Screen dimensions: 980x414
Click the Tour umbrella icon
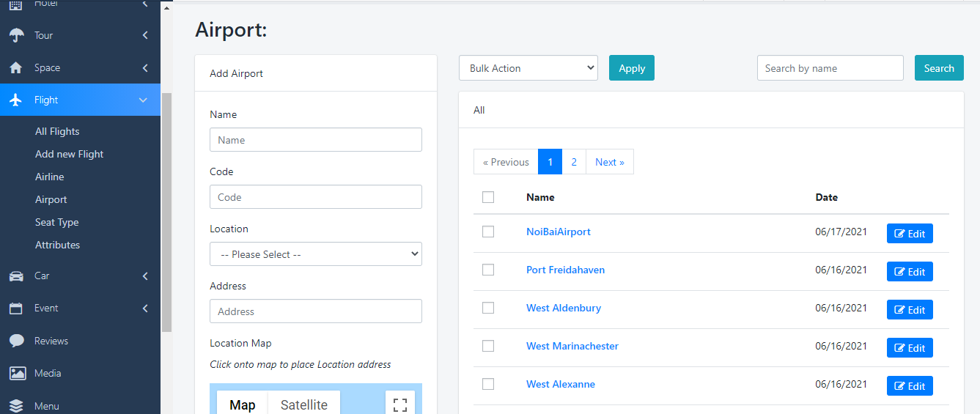pos(16,35)
